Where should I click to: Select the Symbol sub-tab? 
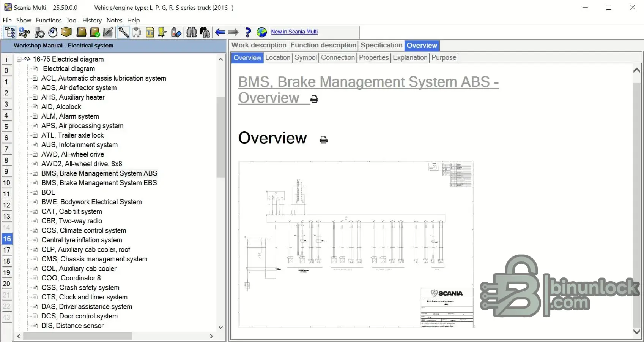(x=306, y=57)
